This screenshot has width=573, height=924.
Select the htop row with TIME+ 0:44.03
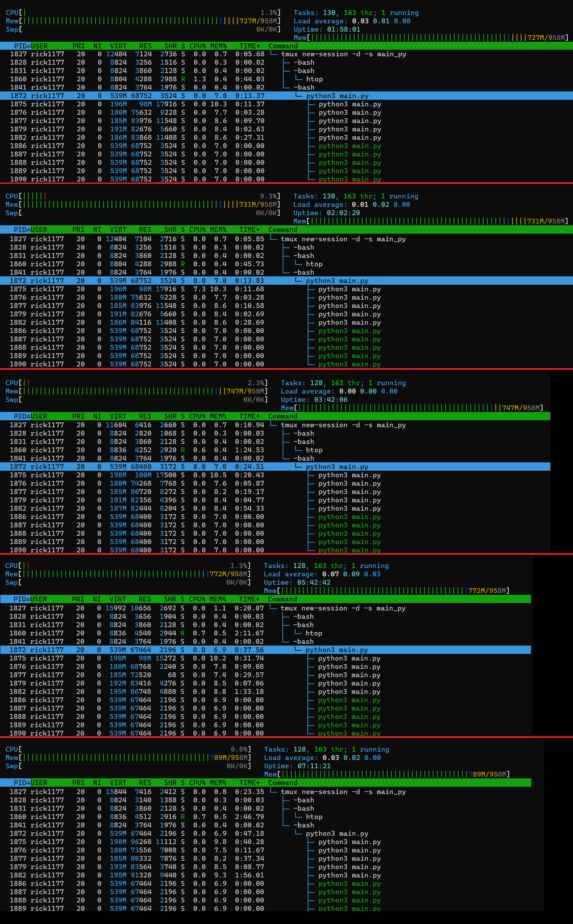[286, 79]
